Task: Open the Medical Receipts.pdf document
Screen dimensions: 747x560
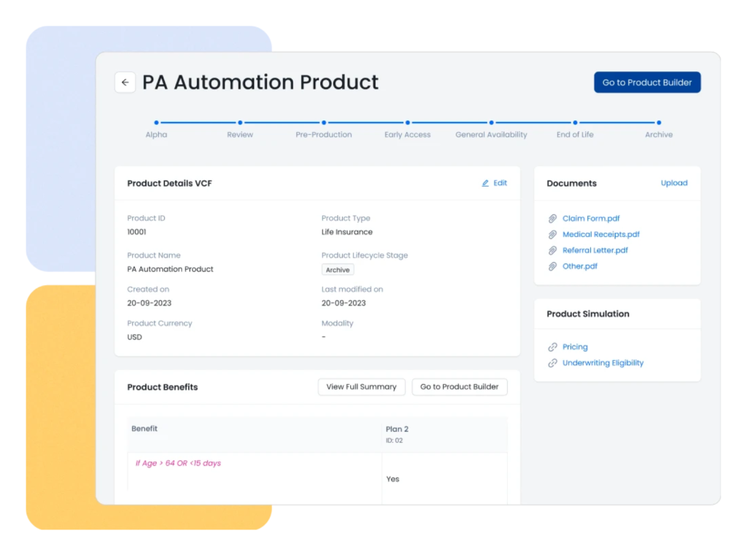Action: click(x=601, y=235)
